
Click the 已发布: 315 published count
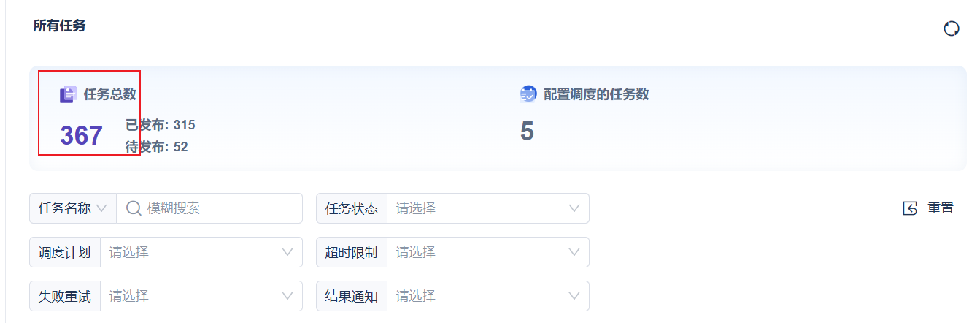(161, 125)
